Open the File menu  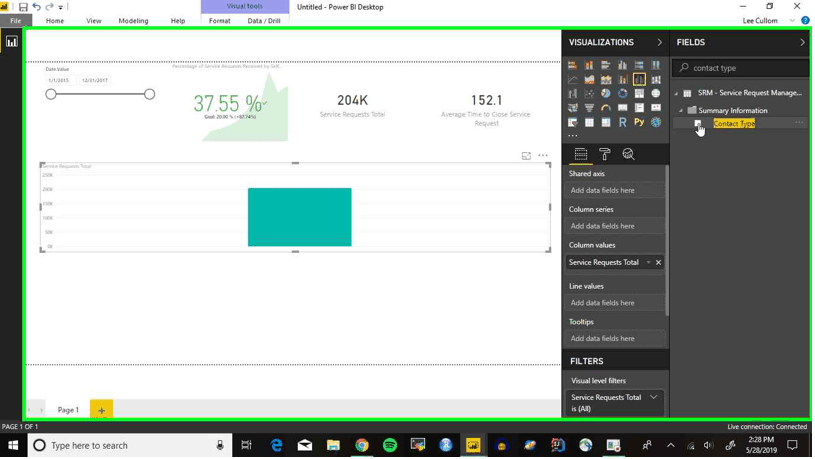pos(16,21)
